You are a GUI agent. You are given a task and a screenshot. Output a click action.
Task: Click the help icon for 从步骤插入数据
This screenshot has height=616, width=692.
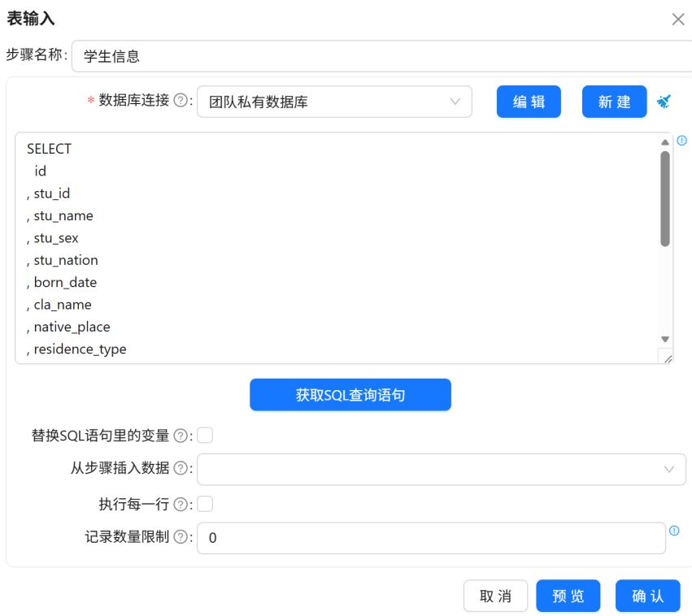point(181,468)
